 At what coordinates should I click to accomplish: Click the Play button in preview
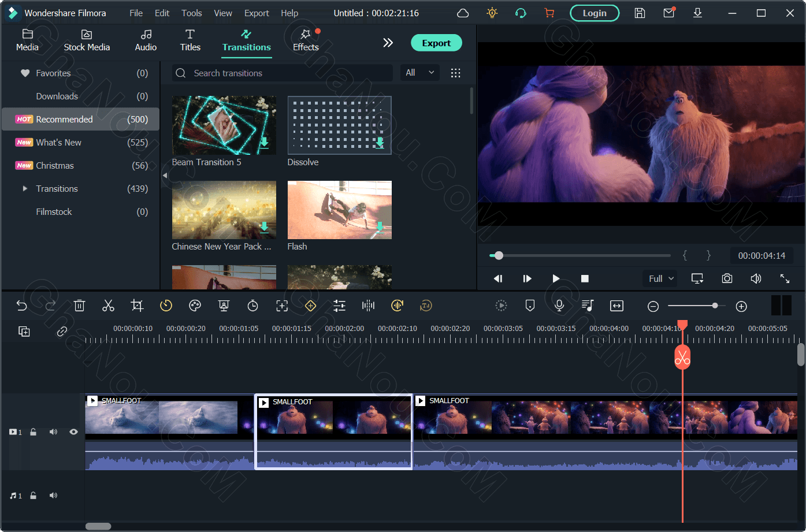tap(556, 278)
